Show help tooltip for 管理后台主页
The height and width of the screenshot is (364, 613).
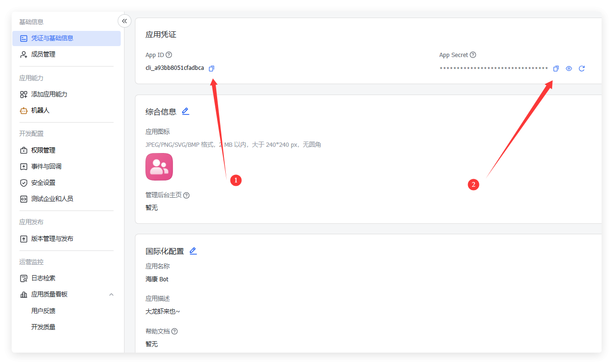[186, 195]
